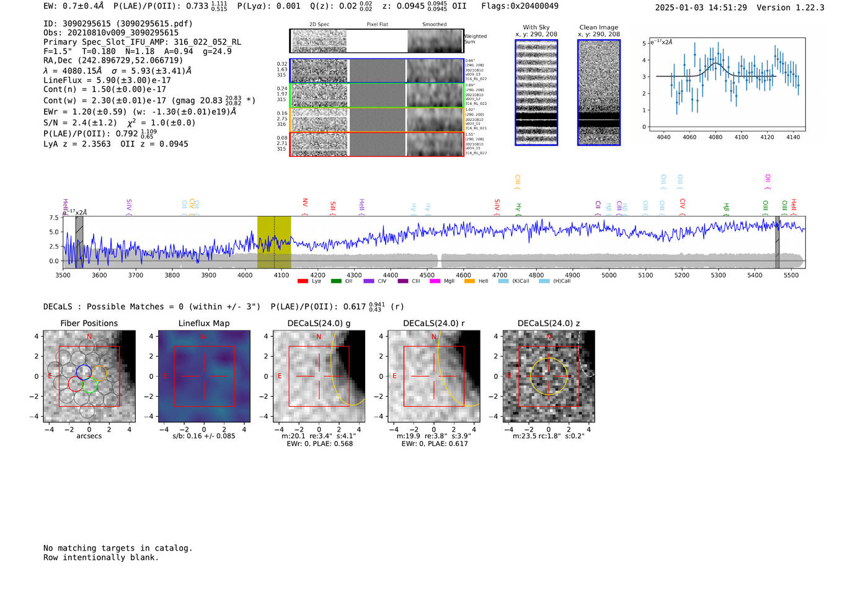Click the magenta MgII legend swatch
This screenshot has height=591, width=868.
(x=435, y=282)
